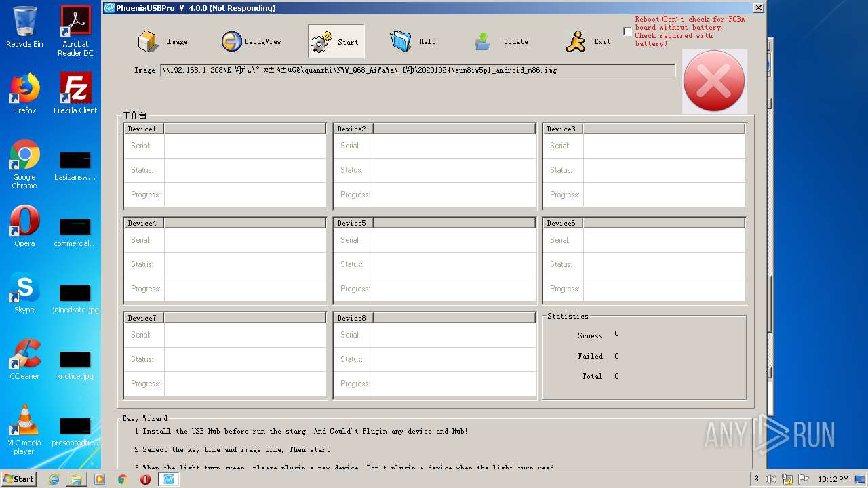Open the Opera desktop shortcut
Image resolution: width=868 pixels, height=488 pixels.
coord(24,226)
